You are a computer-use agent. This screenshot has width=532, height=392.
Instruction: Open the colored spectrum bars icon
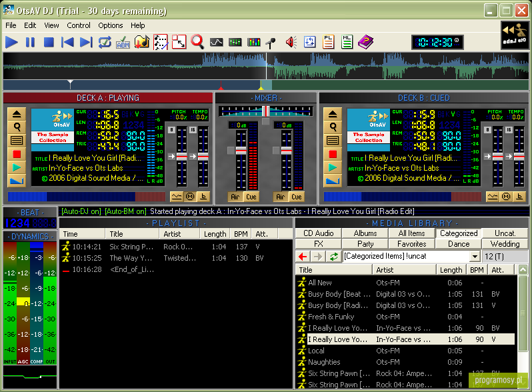tap(253, 42)
